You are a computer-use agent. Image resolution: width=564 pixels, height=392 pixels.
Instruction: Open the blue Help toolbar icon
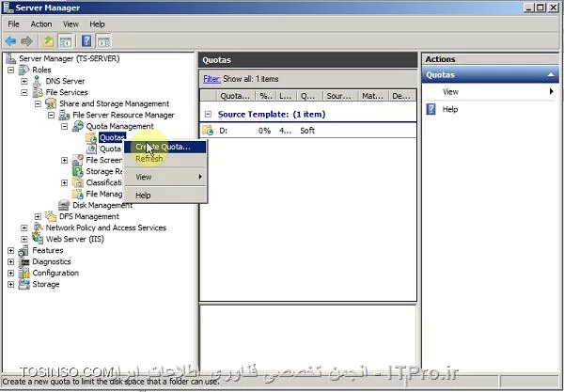pos(86,41)
